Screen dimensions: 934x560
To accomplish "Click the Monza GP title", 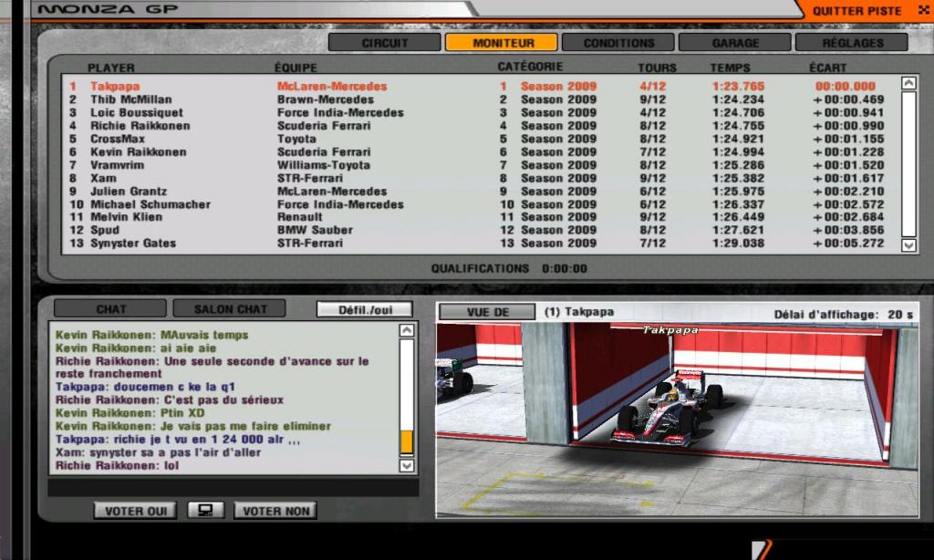I will (x=108, y=9).
